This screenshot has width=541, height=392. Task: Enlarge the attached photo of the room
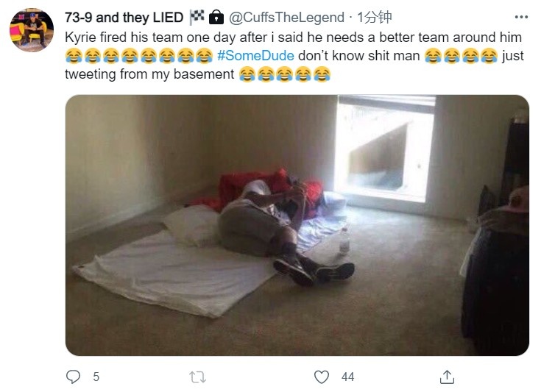(x=297, y=225)
